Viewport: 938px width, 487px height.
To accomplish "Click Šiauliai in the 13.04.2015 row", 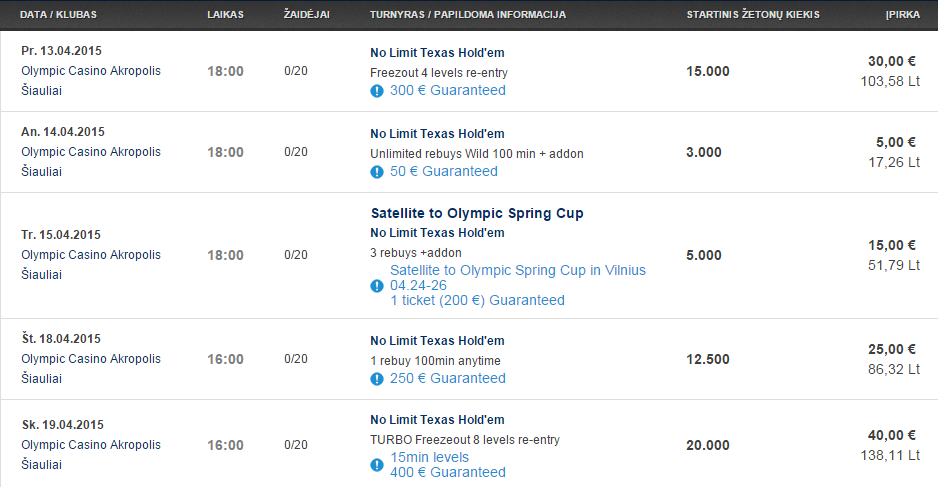I will tap(41, 90).
